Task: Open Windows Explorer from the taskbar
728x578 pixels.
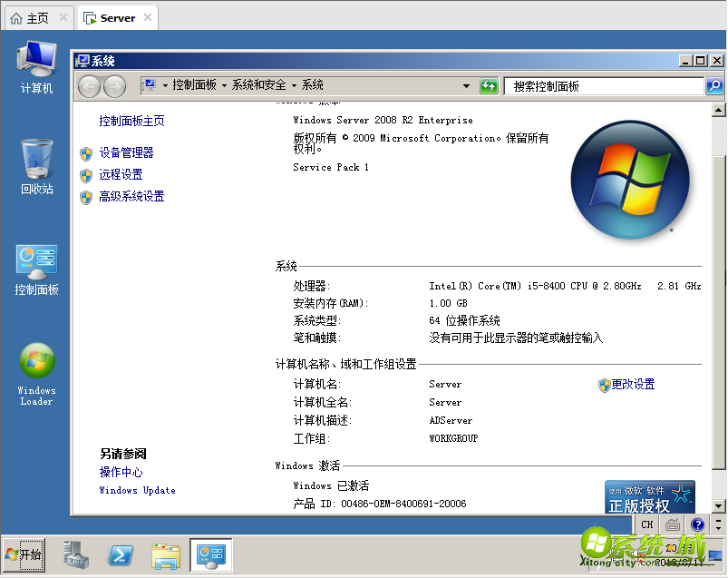Action: (x=165, y=554)
